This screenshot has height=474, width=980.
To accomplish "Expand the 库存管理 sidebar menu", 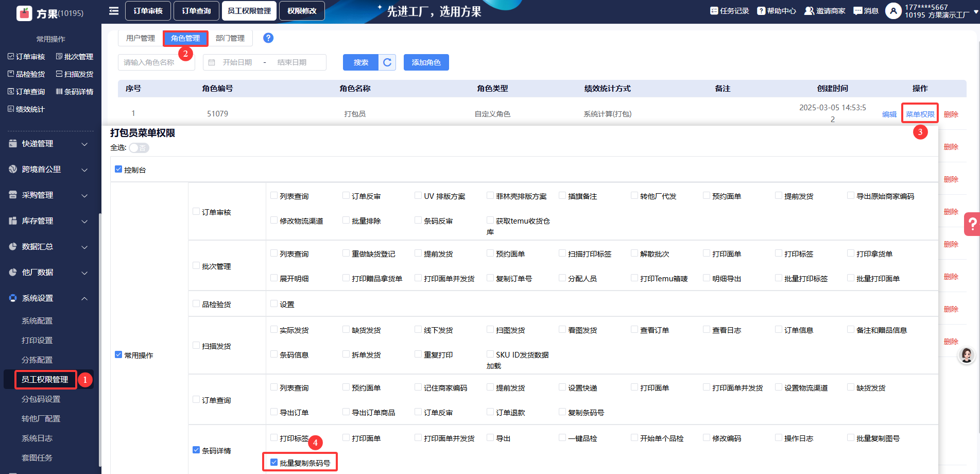I will click(x=48, y=221).
